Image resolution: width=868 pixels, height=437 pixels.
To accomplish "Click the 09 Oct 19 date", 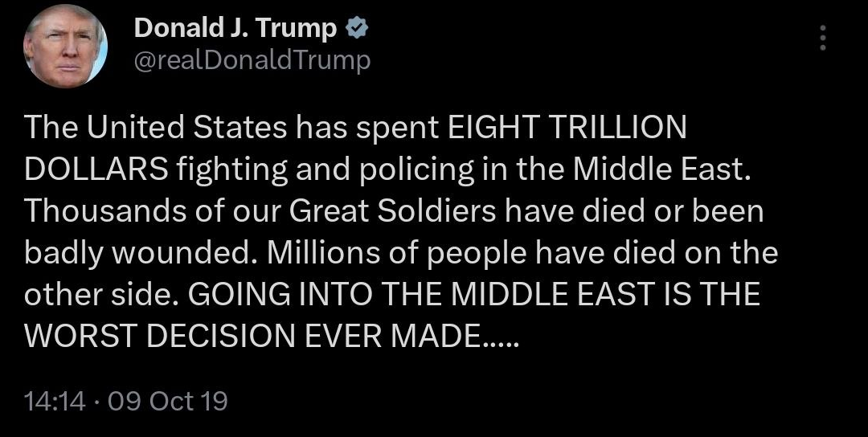I will click(x=167, y=401).
